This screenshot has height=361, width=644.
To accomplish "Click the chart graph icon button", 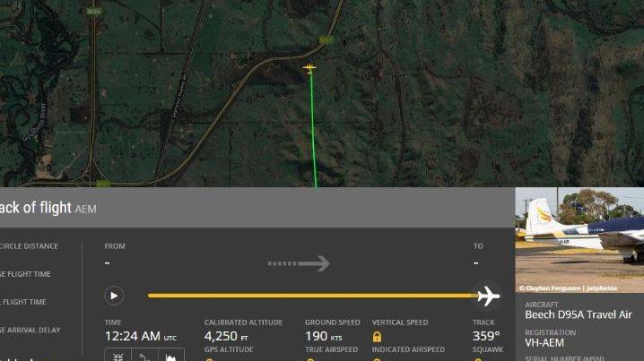I will pos(170,357).
